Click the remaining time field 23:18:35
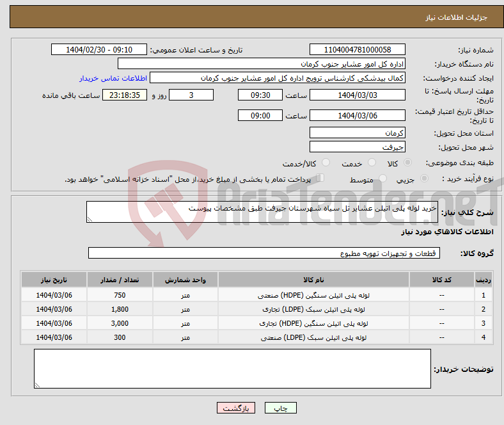 [125, 95]
